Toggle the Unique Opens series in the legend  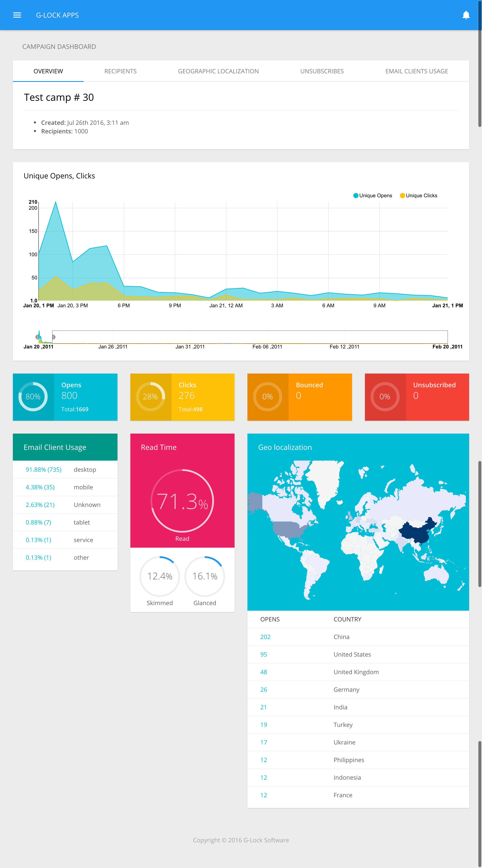372,195
